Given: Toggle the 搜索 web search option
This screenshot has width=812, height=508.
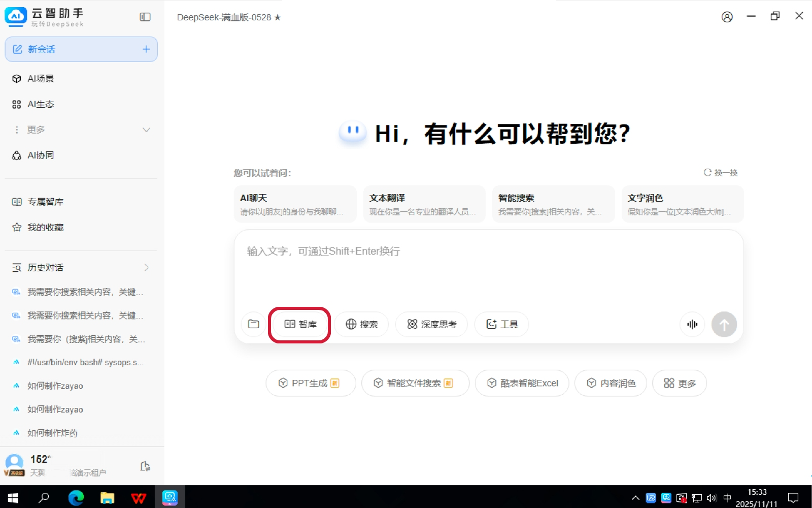Looking at the screenshot, I should 361,324.
